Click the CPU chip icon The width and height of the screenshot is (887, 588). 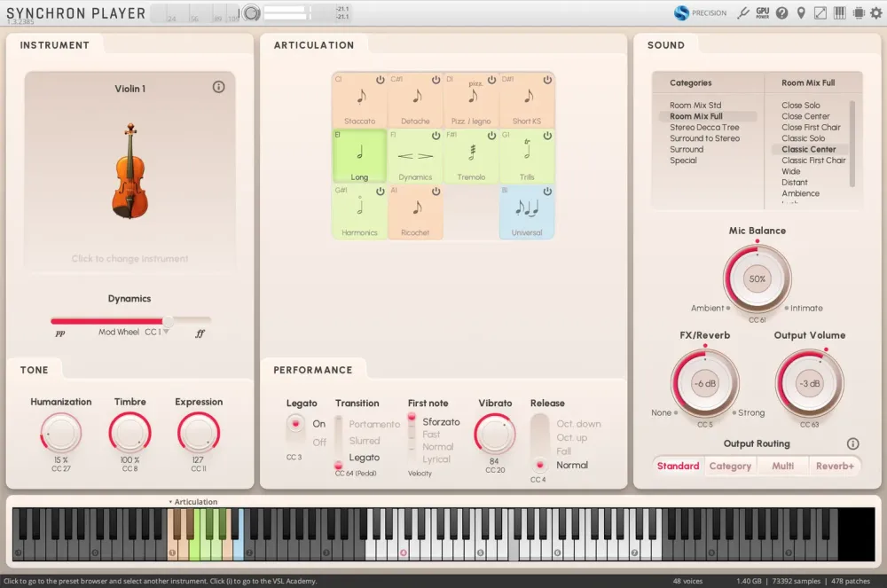(858, 12)
